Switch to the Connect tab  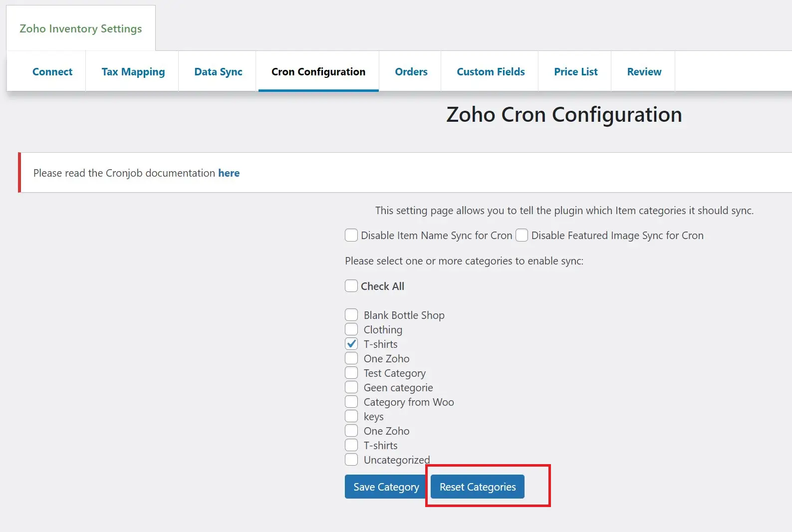(x=52, y=71)
